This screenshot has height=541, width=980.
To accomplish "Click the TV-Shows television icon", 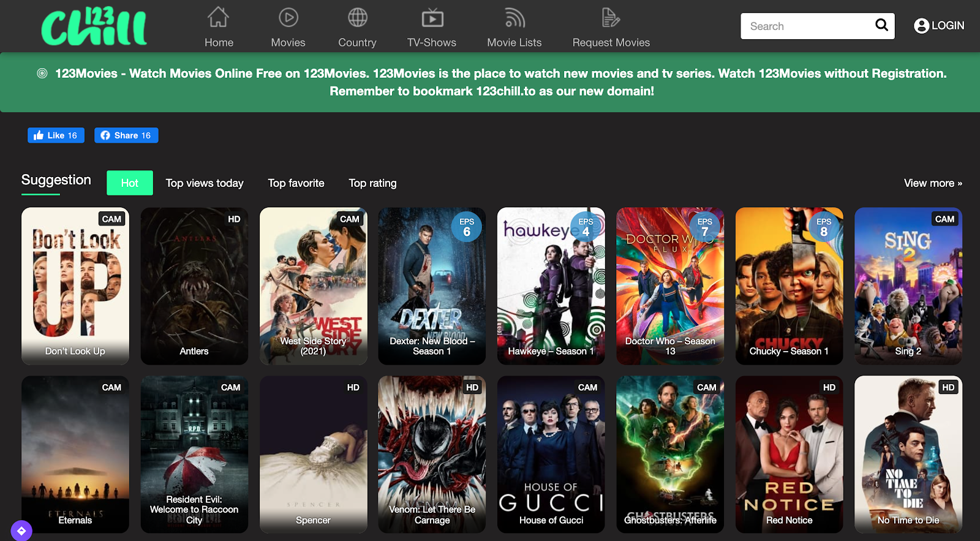I will (x=432, y=18).
